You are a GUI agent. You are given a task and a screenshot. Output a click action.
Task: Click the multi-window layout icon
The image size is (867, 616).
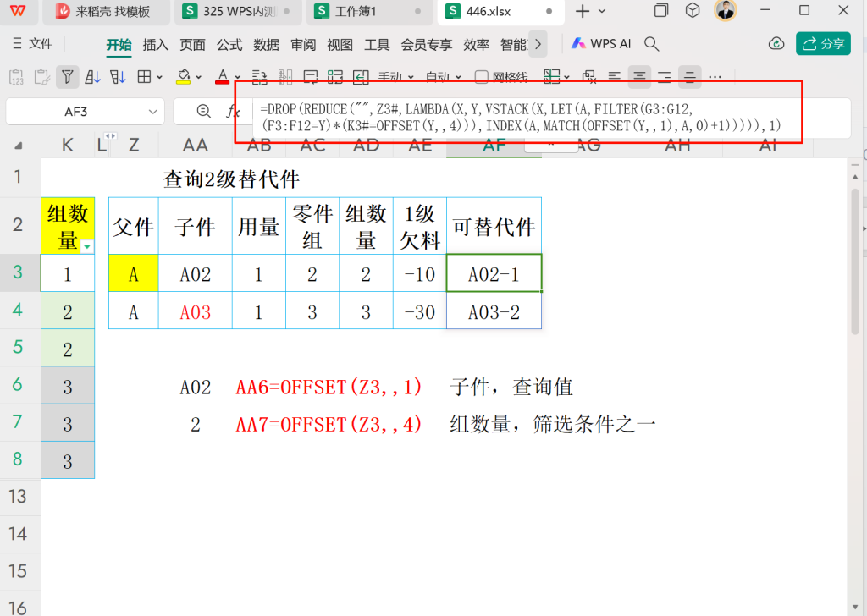pos(660,10)
